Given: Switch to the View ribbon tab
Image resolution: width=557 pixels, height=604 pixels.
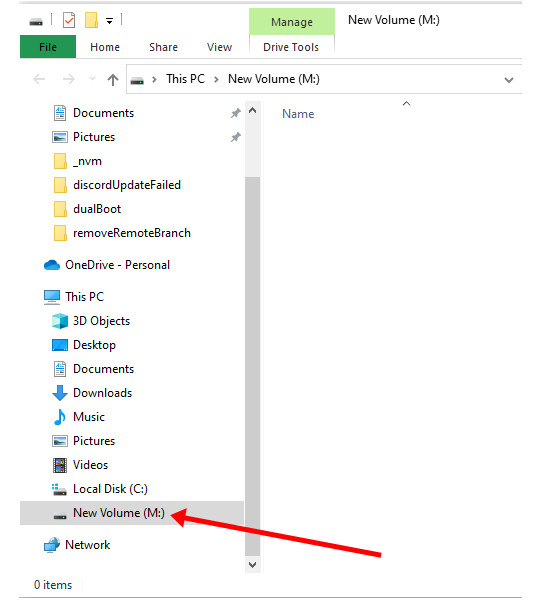Looking at the screenshot, I should (219, 47).
